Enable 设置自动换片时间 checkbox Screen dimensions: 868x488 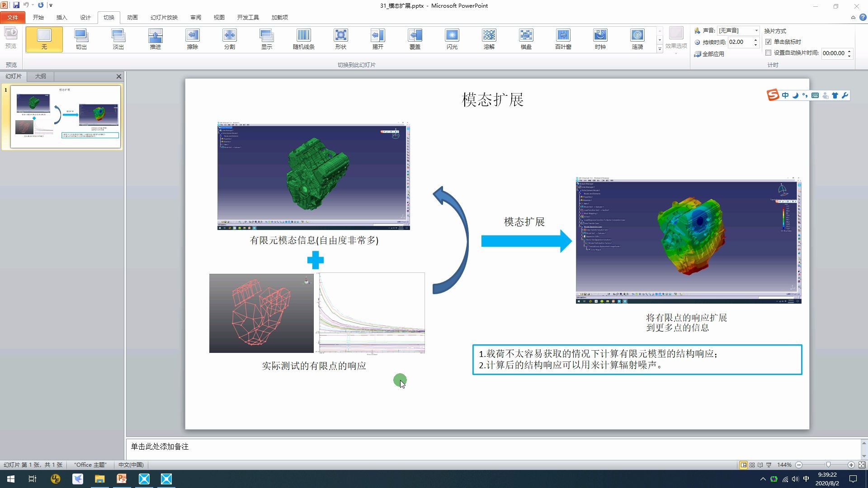(768, 53)
